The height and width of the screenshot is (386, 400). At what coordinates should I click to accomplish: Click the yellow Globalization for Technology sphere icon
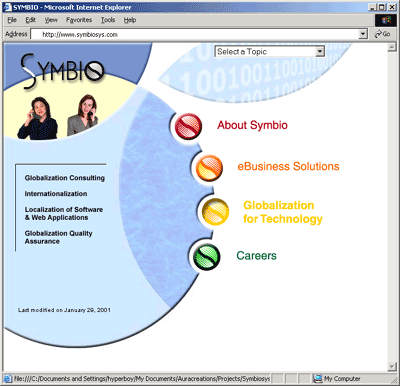pyautogui.click(x=215, y=212)
